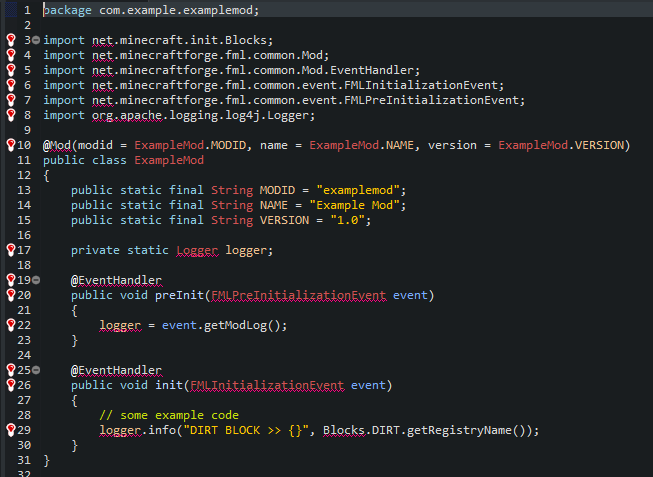Click the error icon at line 29
The height and width of the screenshot is (477, 653).
click(10, 430)
